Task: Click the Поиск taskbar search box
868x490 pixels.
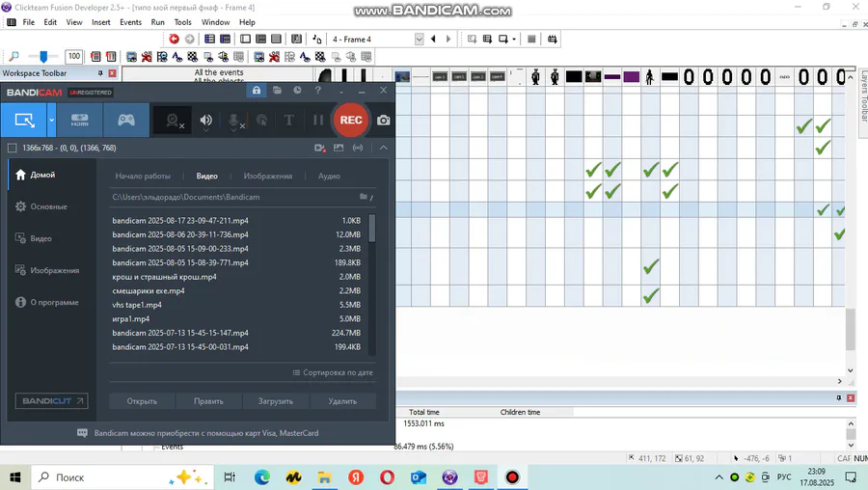Action: click(x=122, y=477)
